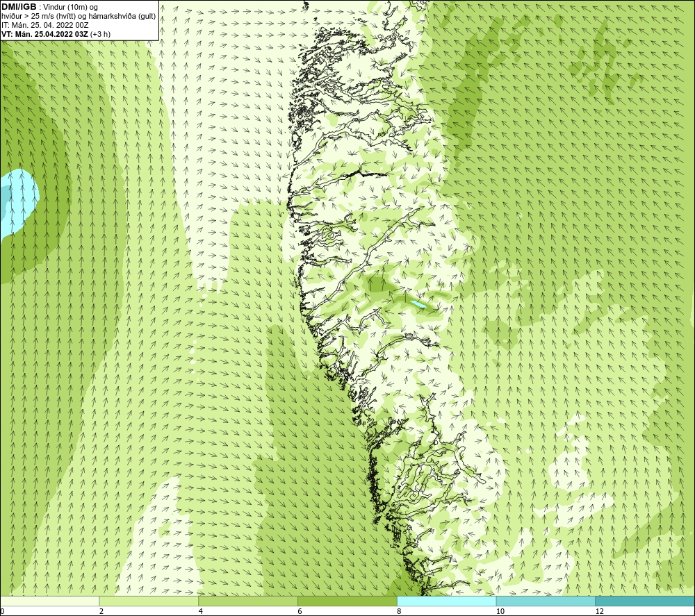Click the 'hviður > 25 m/s' legend line

coord(79,16)
